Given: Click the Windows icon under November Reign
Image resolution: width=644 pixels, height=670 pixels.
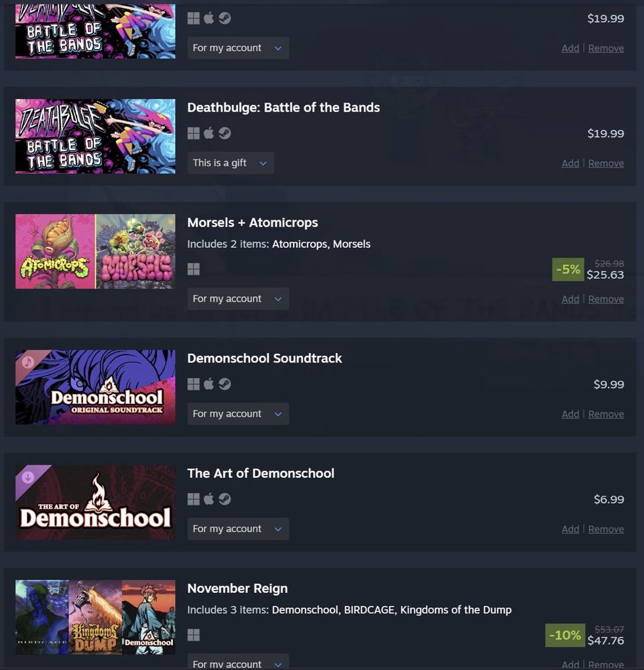Looking at the screenshot, I should (194, 635).
